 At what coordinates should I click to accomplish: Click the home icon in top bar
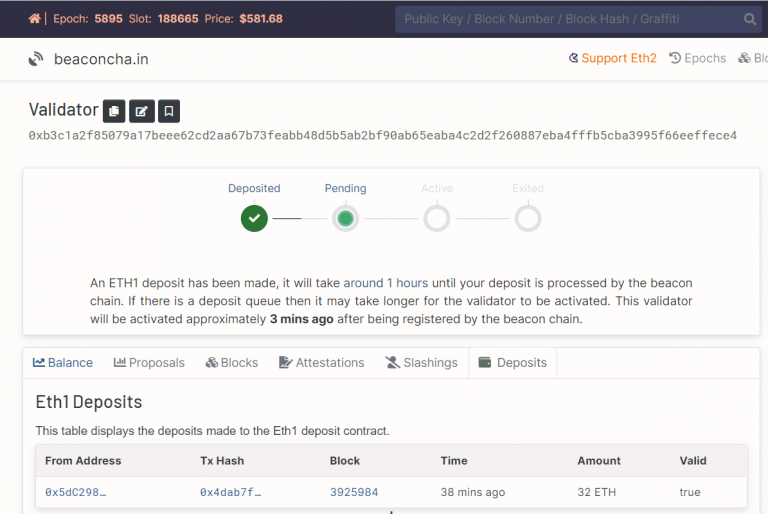[34, 19]
